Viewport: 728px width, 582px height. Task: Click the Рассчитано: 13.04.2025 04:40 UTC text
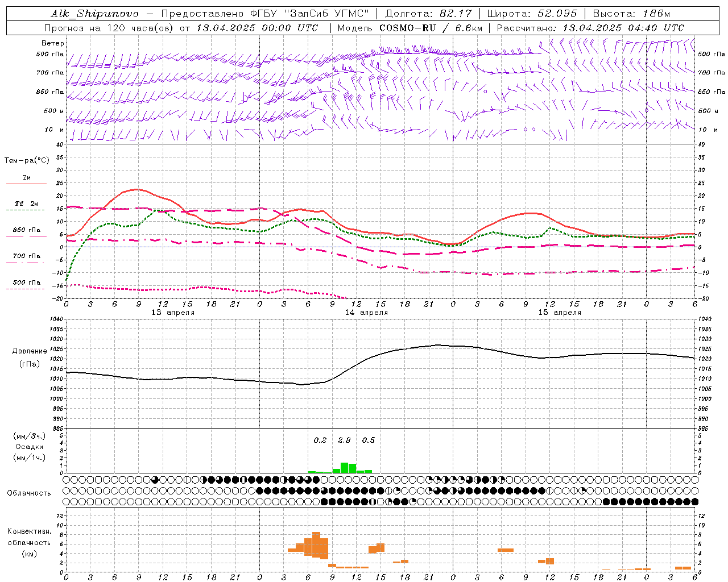coord(590,28)
